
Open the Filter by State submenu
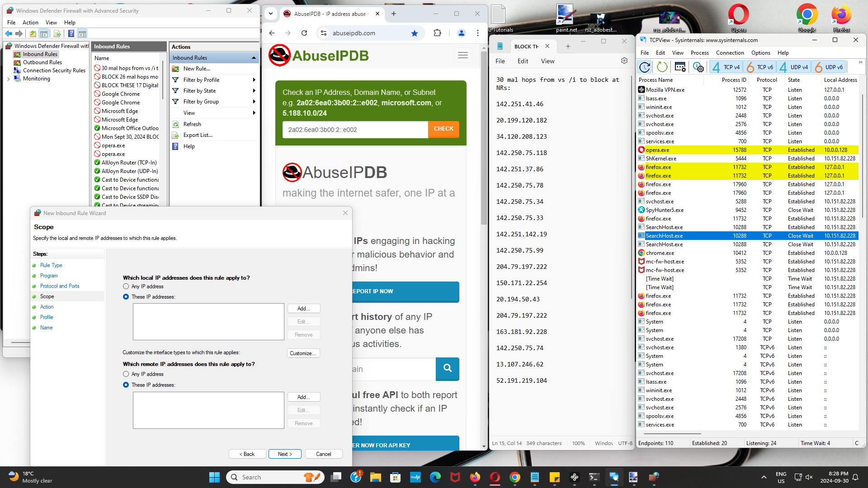tap(199, 90)
